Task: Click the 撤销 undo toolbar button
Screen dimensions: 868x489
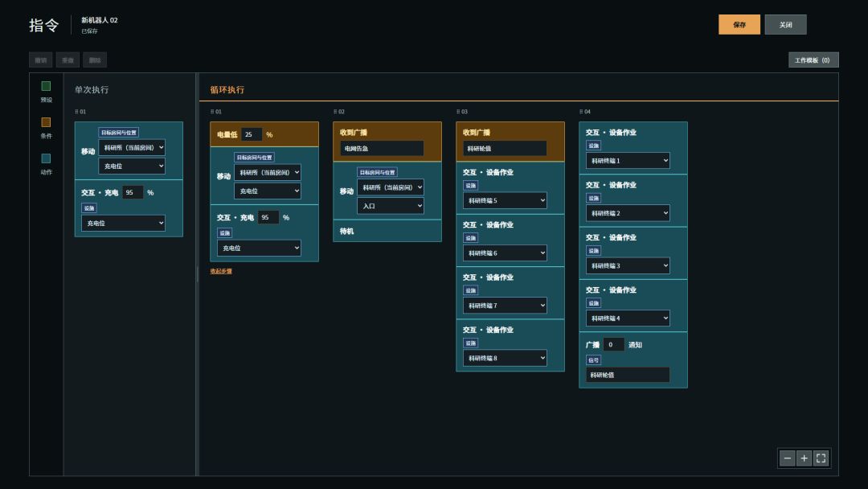Action: tap(41, 60)
